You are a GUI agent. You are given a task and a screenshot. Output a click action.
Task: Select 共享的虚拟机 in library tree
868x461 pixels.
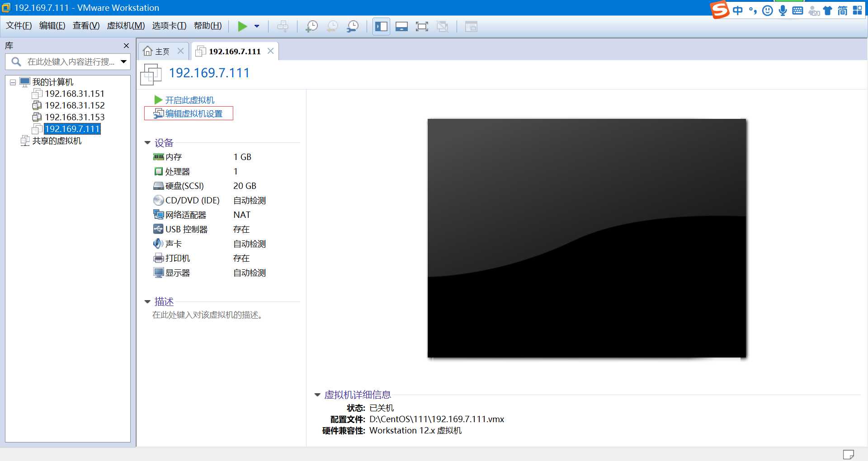tap(57, 141)
